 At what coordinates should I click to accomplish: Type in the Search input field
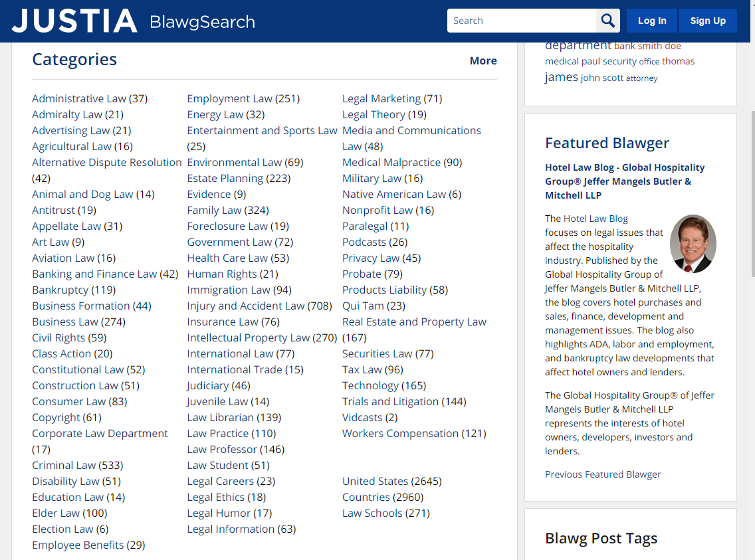point(522,21)
